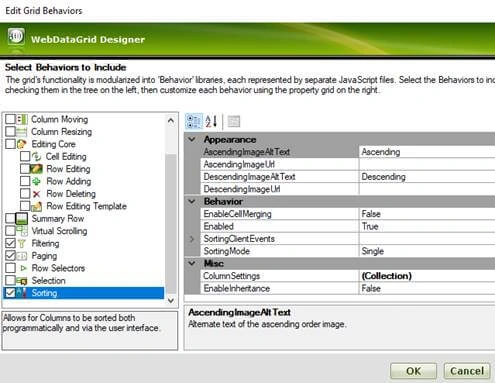The width and height of the screenshot is (495, 383).
Task: Select the EnableCellMerging property name
Action: 237,214
